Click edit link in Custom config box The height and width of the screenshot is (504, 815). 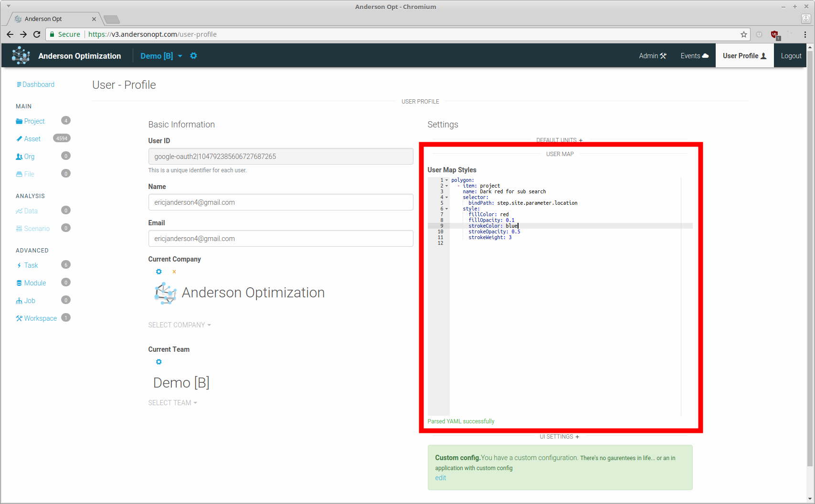[x=440, y=478]
